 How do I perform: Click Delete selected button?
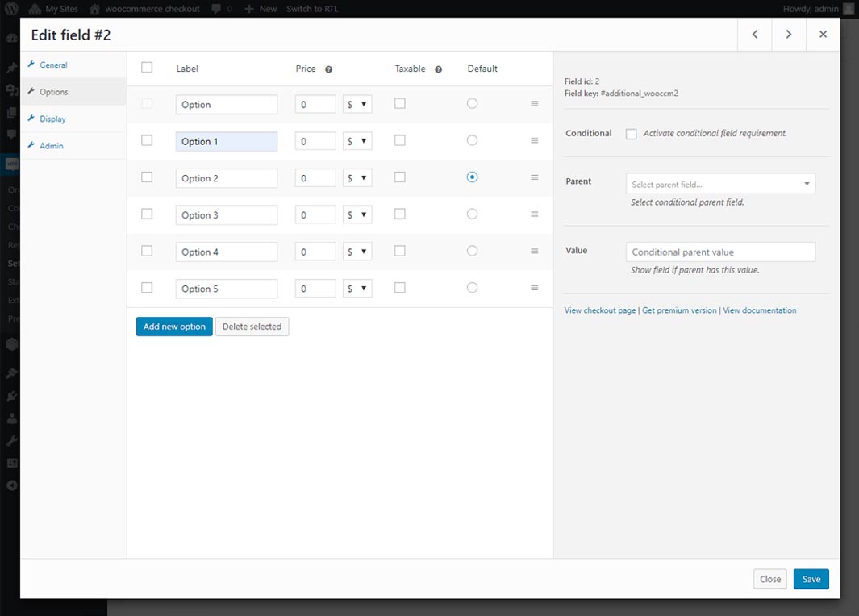click(x=252, y=327)
